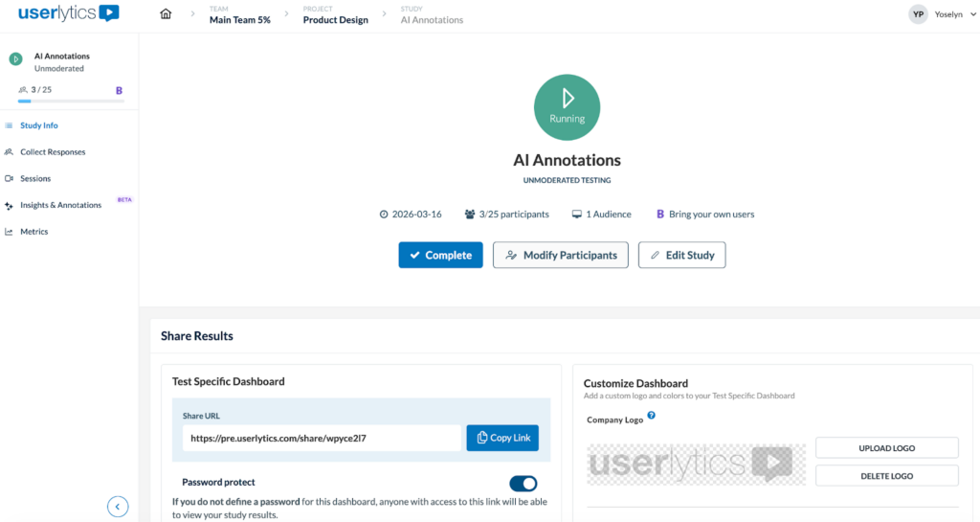Click the 2026-03-16 date text
Screen dimensions: 980x522
(417, 215)
